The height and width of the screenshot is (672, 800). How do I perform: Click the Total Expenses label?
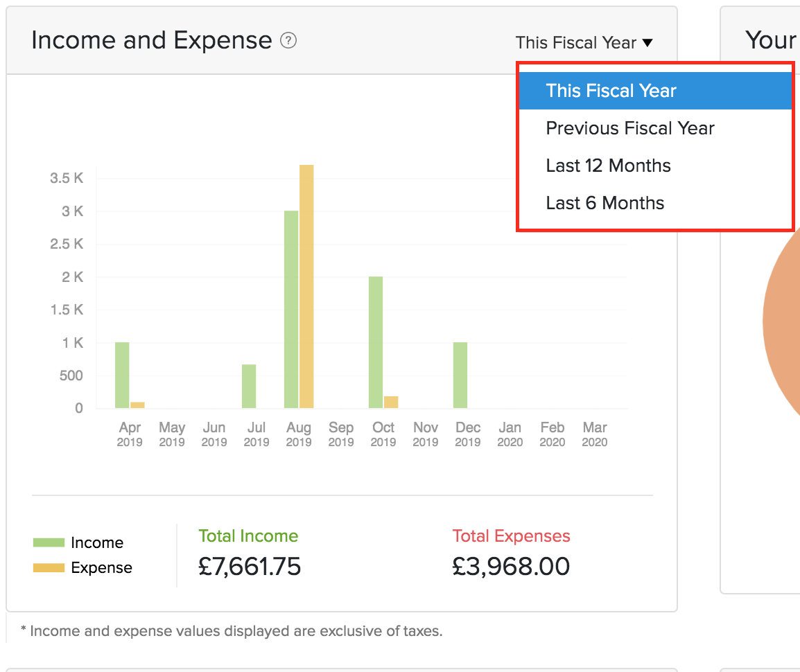(x=511, y=536)
